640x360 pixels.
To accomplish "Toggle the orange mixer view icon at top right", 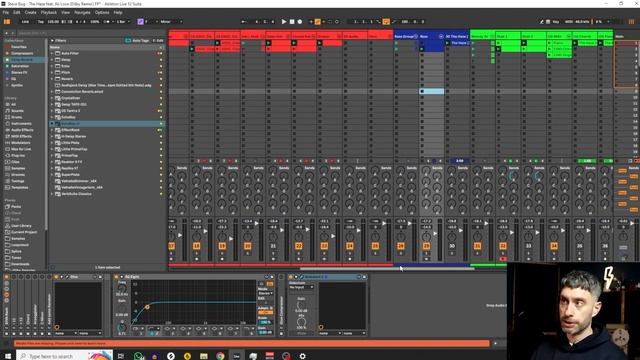I will pyautogui.click(x=631, y=22).
